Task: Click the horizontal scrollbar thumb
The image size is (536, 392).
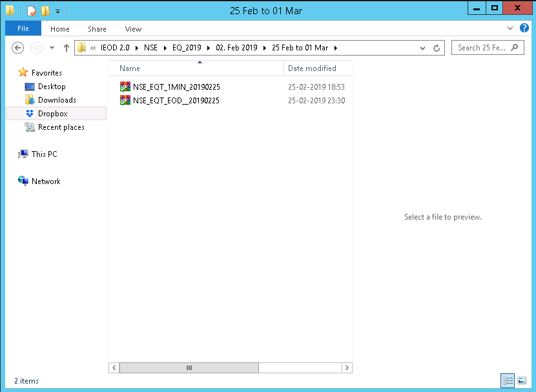Action: click(x=189, y=367)
